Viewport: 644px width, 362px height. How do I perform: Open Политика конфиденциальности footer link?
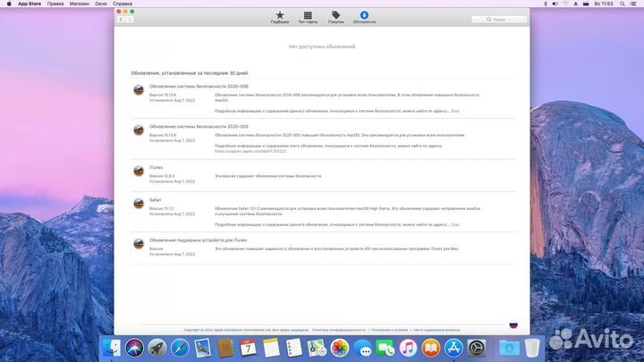[338, 330]
